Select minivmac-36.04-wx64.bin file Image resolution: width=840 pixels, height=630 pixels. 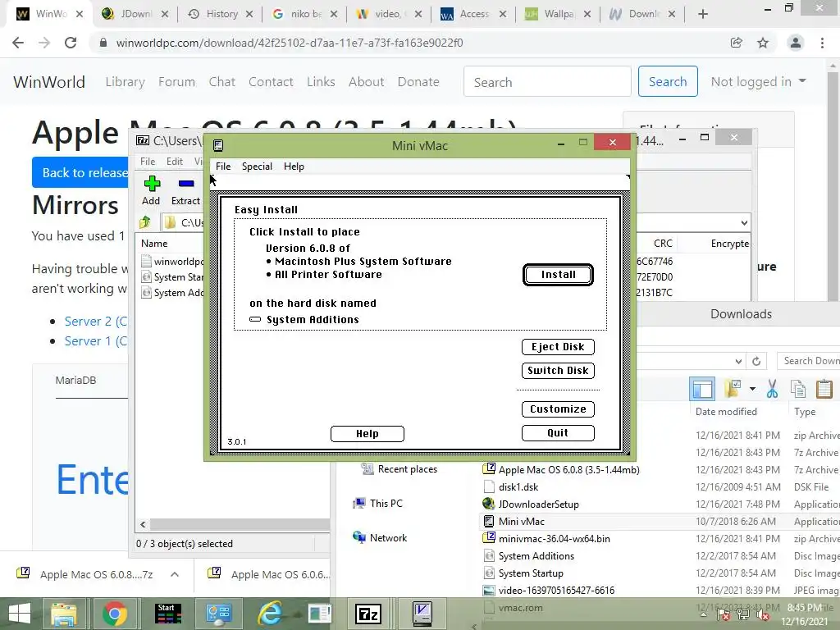(x=554, y=538)
